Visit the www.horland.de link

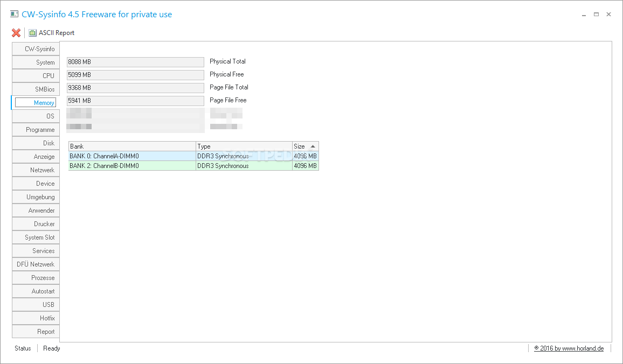tap(569, 348)
